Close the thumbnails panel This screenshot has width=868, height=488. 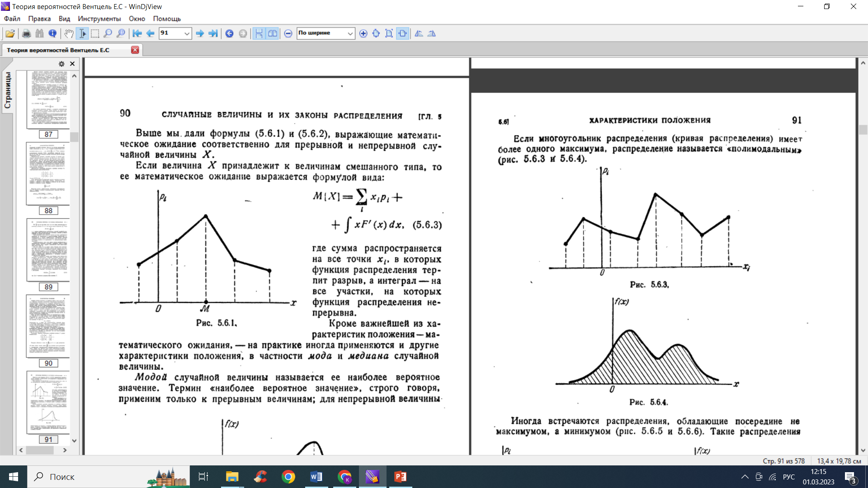(72, 64)
